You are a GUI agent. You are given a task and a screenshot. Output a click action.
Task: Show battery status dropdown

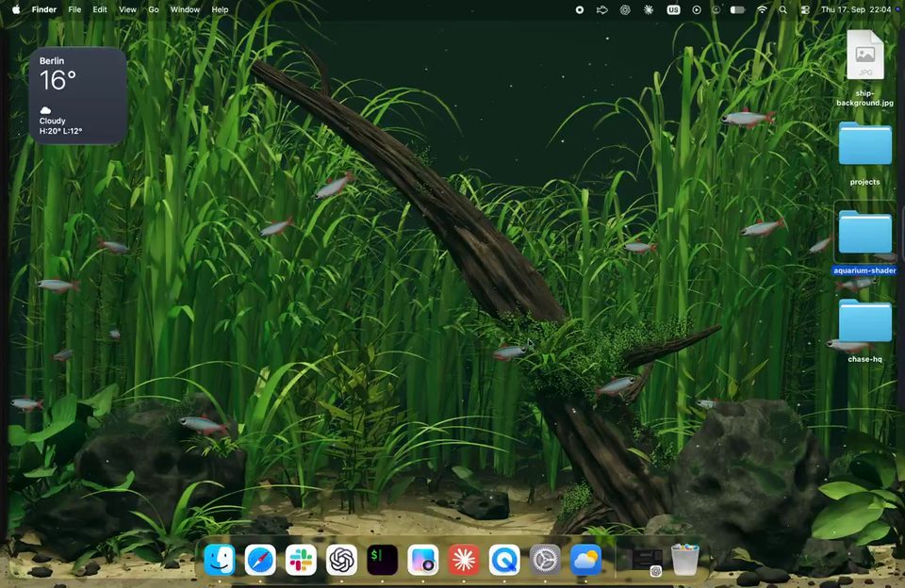pos(737,9)
